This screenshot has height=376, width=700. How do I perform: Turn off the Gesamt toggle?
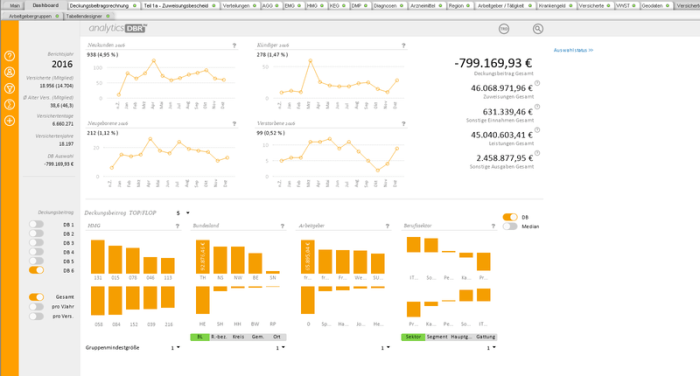37,297
